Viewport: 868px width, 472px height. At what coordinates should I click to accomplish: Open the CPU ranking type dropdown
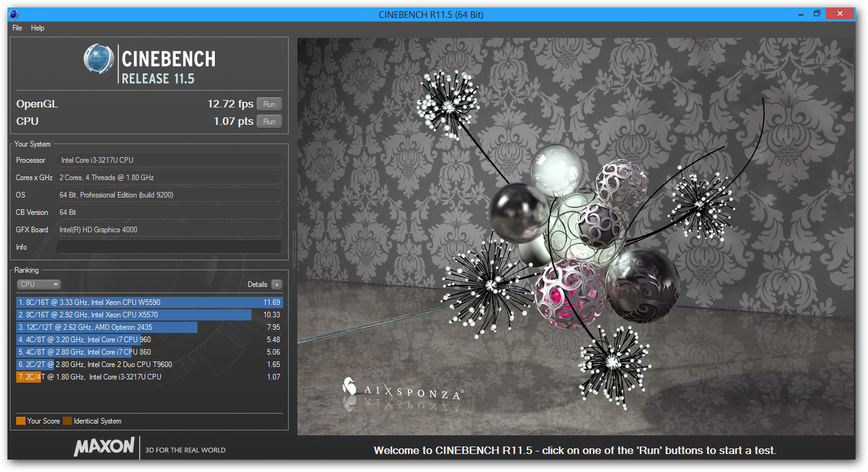[38, 284]
